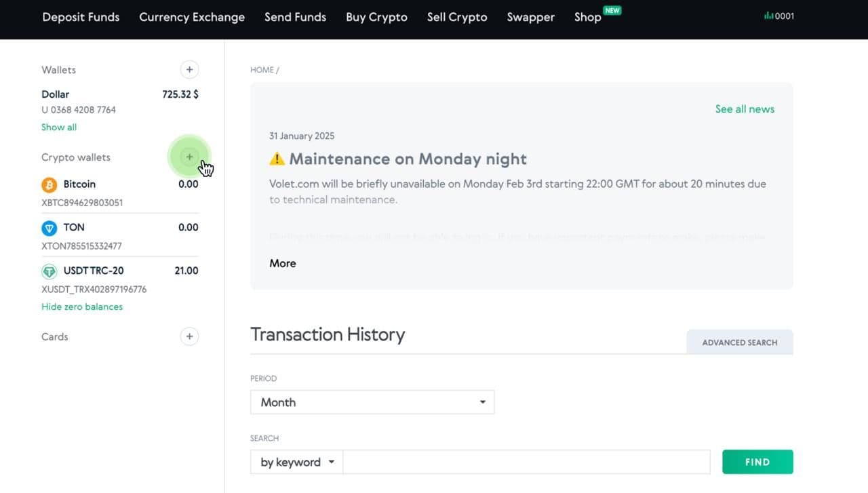Go to Currency Exchange

pyautogui.click(x=192, y=17)
